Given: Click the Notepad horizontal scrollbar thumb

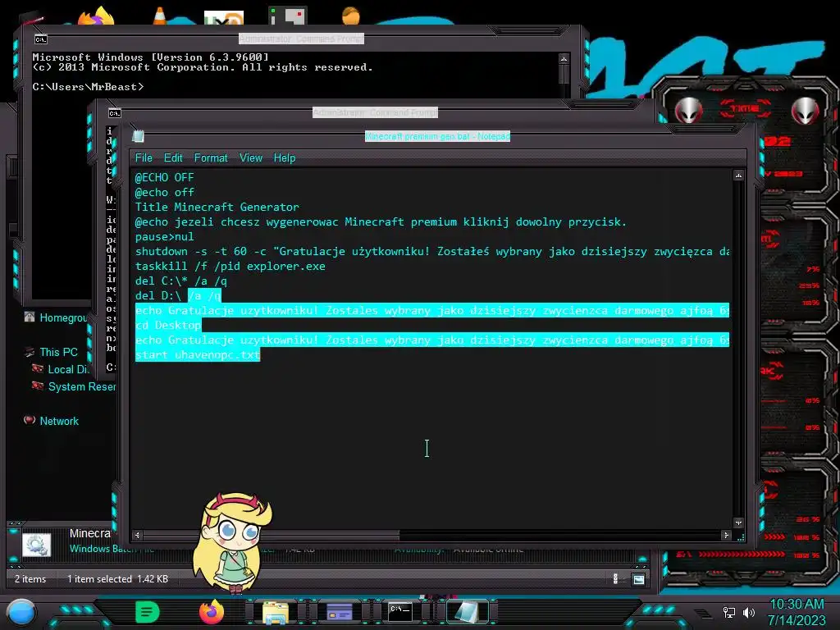Looking at the screenshot, I should click(x=271, y=535).
